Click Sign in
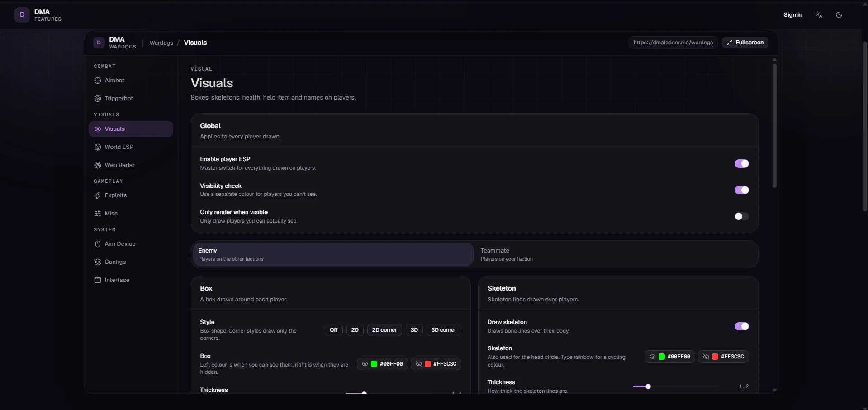The width and height of the screenshot is (868, 410). [x=793, y=15]
